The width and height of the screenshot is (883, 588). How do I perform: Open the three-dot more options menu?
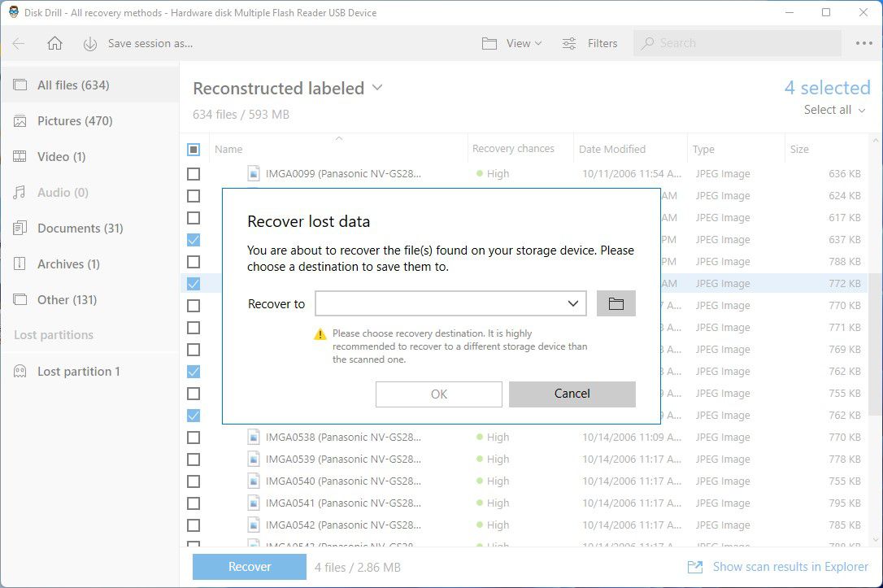click(863, 43)
